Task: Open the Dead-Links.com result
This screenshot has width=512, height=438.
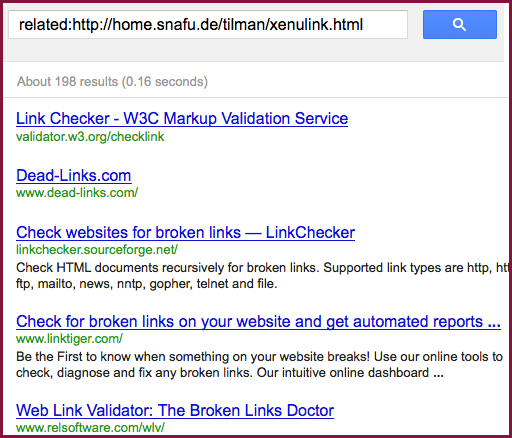Action: (x=74, y=176)
